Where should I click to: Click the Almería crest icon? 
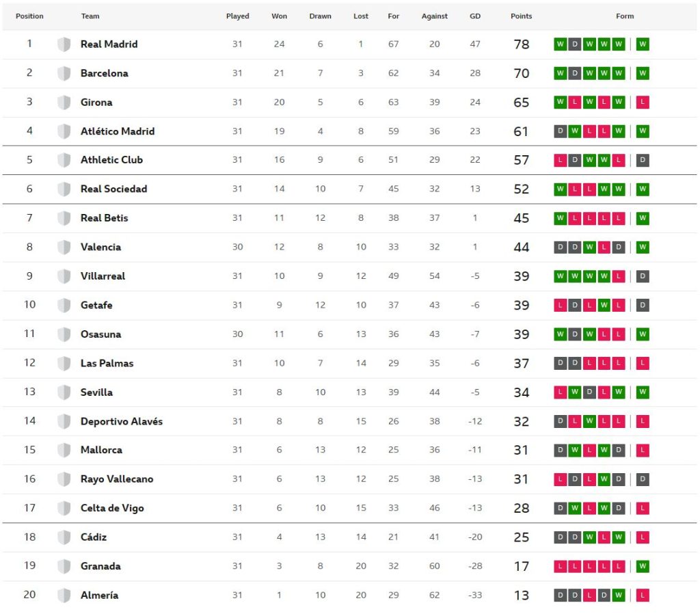[x=64, y=595]
